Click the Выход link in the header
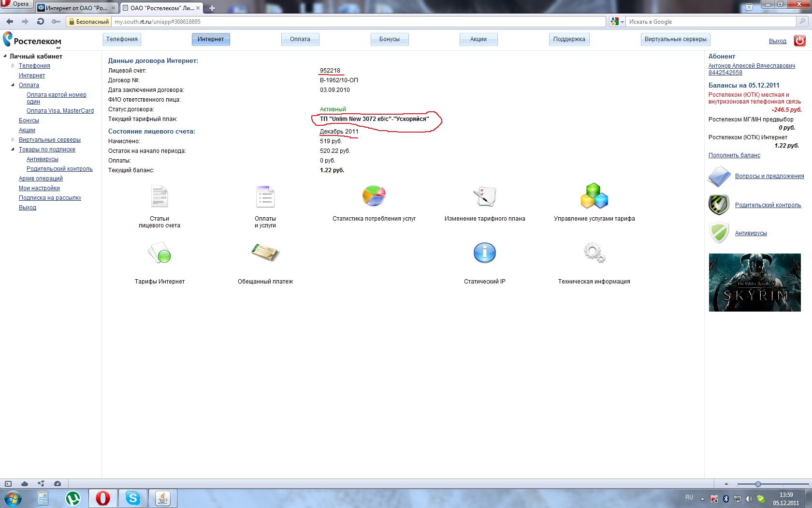Image resolution: width=812 pixels, height=508 pixels. 778,41
